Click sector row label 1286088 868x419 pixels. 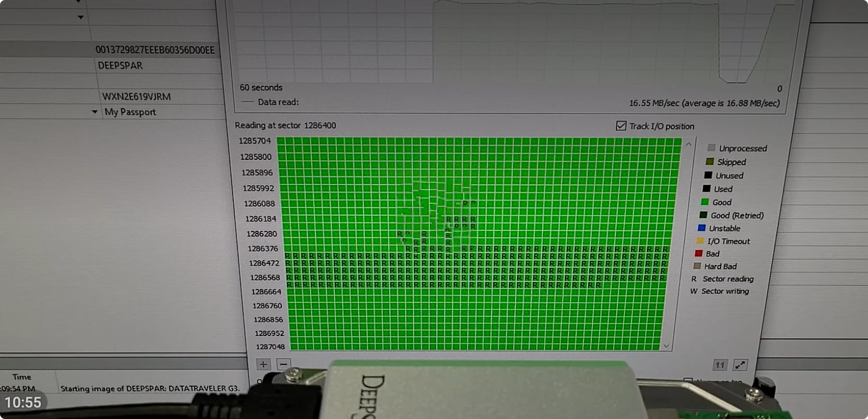pyautogui.click(x=259, y=204)
